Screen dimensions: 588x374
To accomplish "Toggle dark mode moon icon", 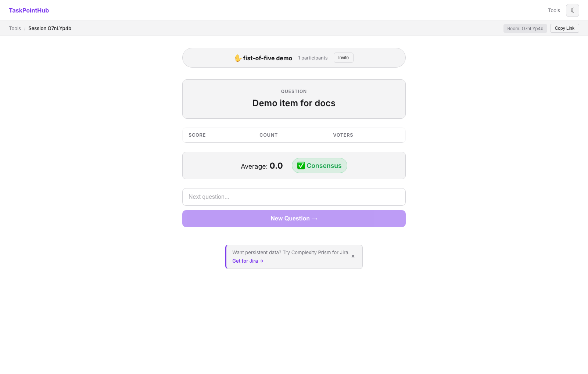I will [572, 10].
